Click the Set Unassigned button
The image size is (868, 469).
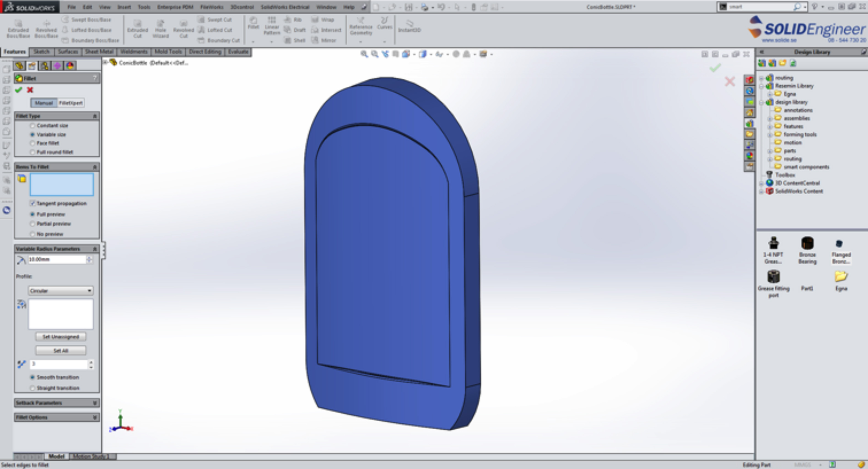[61, 337]
